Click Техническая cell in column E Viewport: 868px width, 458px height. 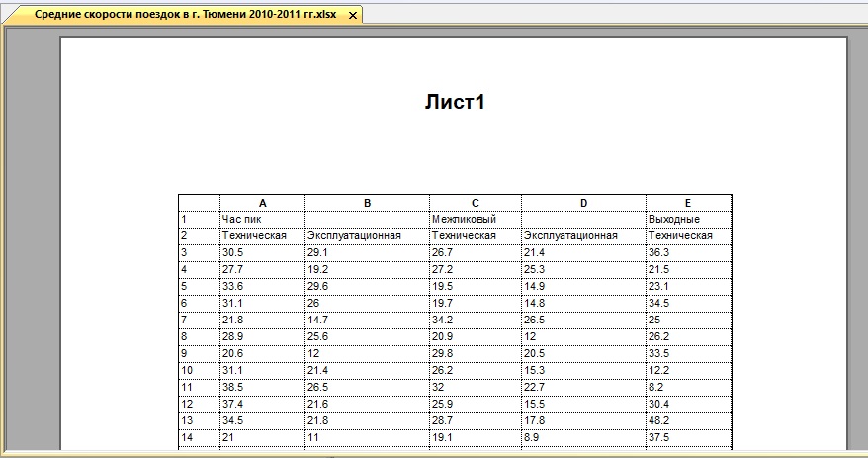(688, 235)
